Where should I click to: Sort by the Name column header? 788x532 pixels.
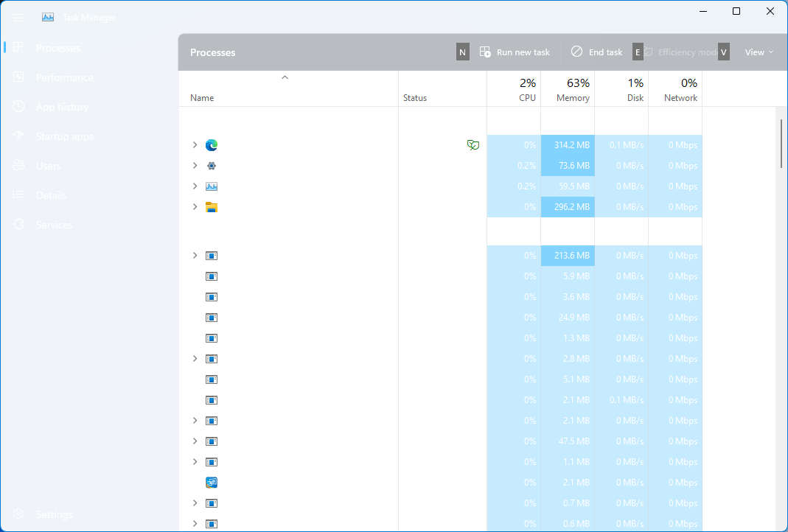pyautogui.click(x=288, y=89)
